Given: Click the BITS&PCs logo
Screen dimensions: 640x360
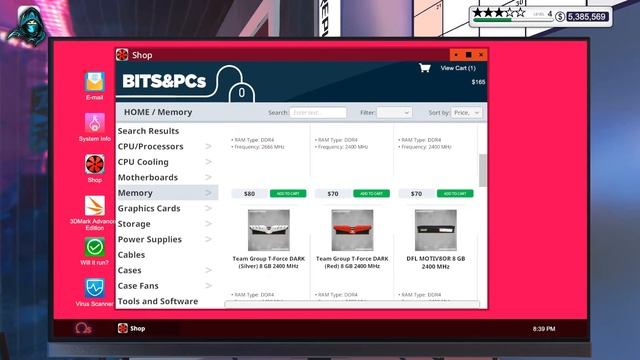Looking at the screenshot, I should click(164, 81).
